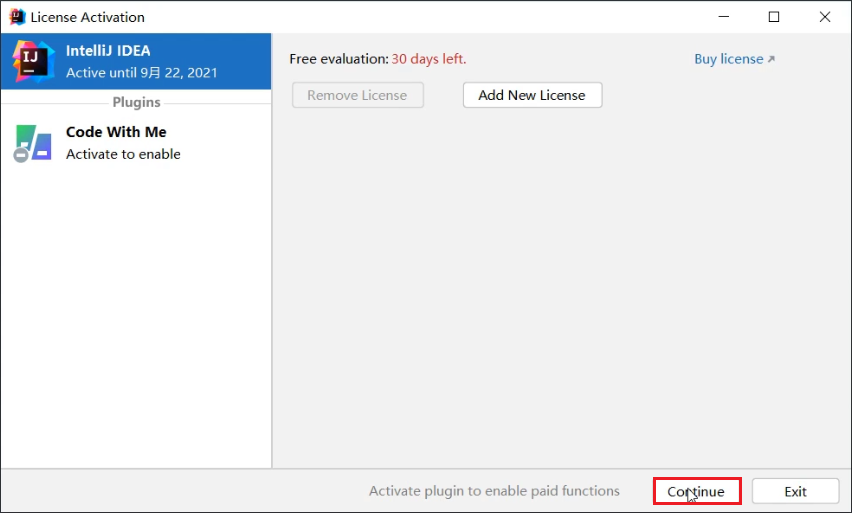This screenshot has height=513, width=852.
Task: Maximize the License Activation window
Action: click(774, 17)
